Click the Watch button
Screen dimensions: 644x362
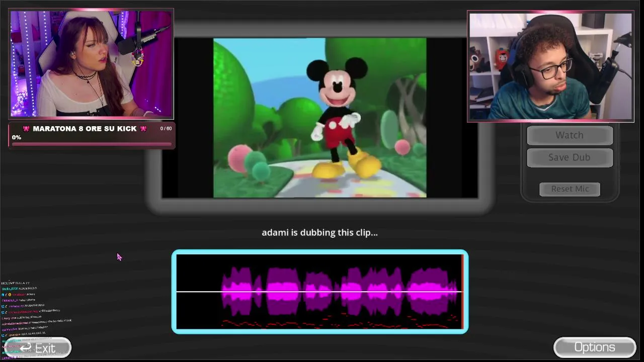[570, 135]
